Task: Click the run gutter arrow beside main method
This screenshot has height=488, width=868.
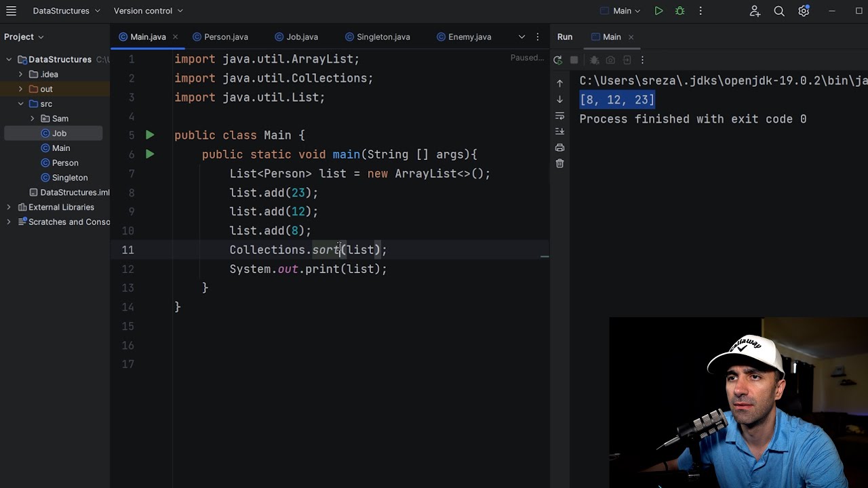Action: [150, 155]
